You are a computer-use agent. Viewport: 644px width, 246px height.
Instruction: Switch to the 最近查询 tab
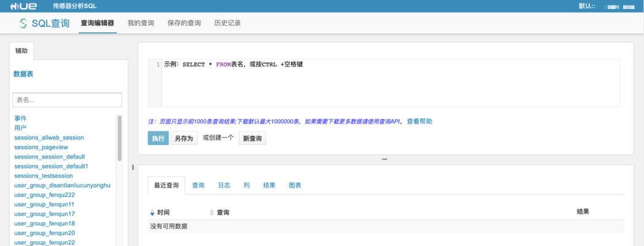click(166, 185)
